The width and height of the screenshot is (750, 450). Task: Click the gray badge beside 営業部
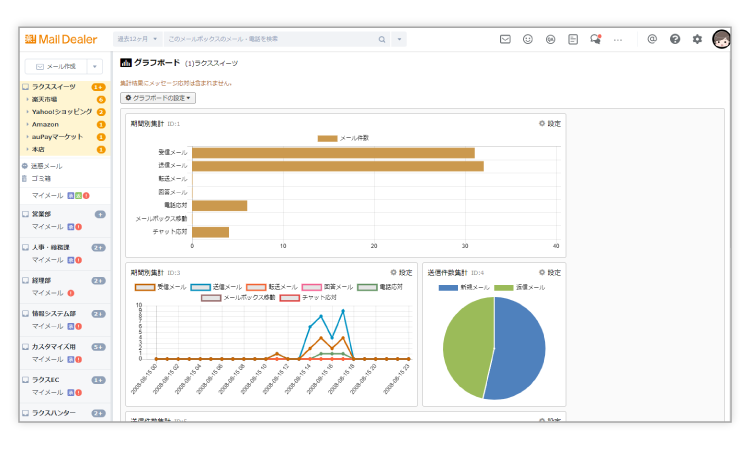100,214
